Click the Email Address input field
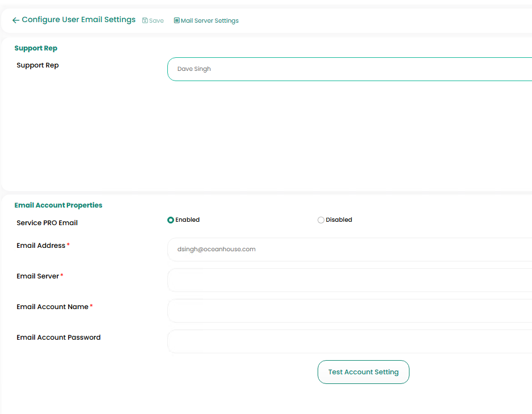Image resolution: width=532 pixels, height=414 pixels. click(349, 250)
